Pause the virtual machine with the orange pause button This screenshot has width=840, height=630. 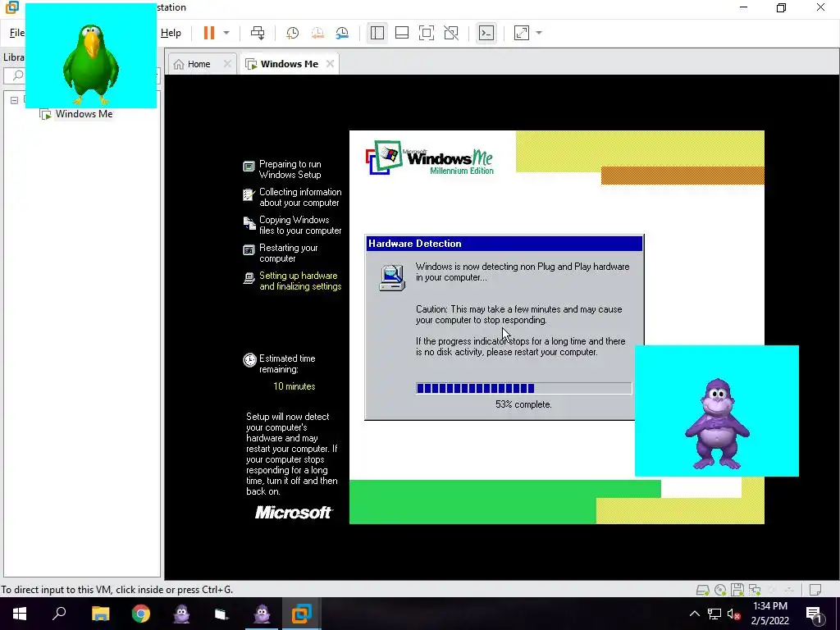coord(209,33)
